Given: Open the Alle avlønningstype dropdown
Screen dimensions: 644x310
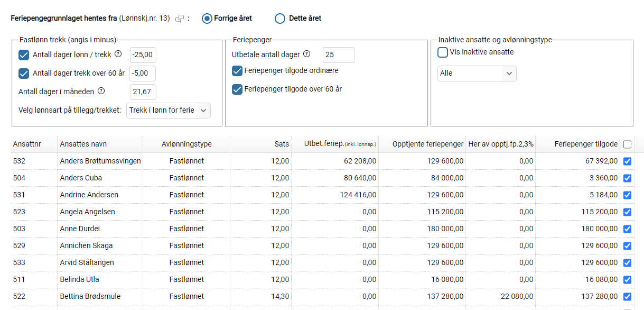Looking at the screenshot, I should 477,74.
